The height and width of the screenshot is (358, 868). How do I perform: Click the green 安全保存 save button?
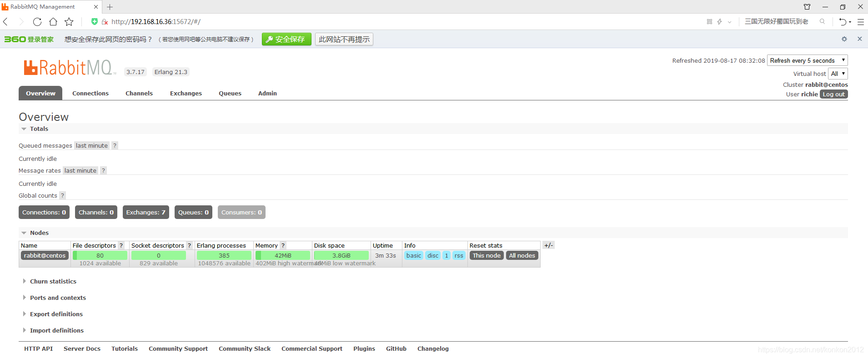coord(286,39)
